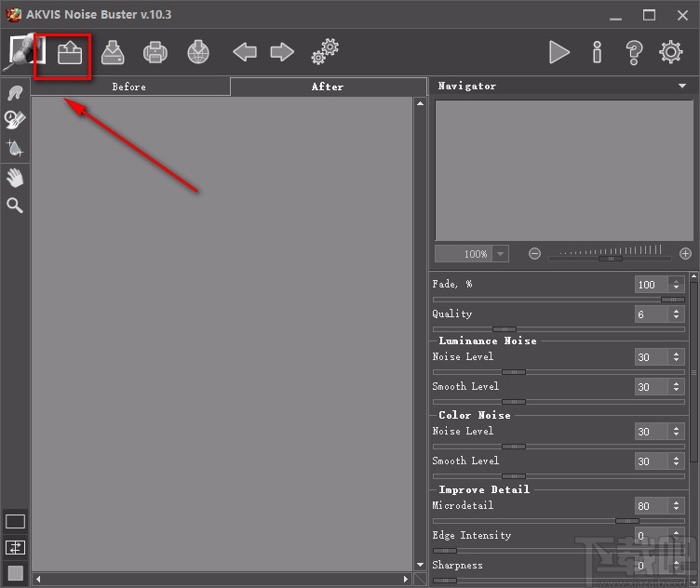Click horizontal scrollbar right arrow
The height and width of the screenshot is (588, 700).
405,579
